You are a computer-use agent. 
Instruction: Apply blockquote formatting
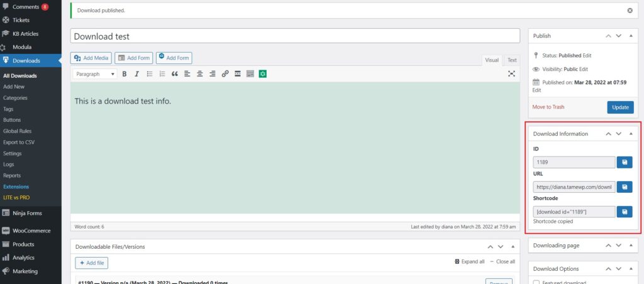click(x=175, y=74)
